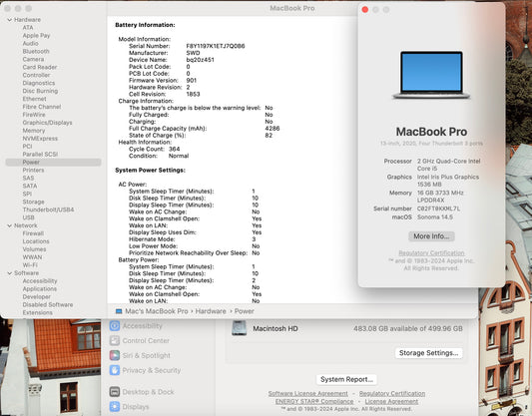
Task: Open More Info in About This Mac
Action: (431, 236)
